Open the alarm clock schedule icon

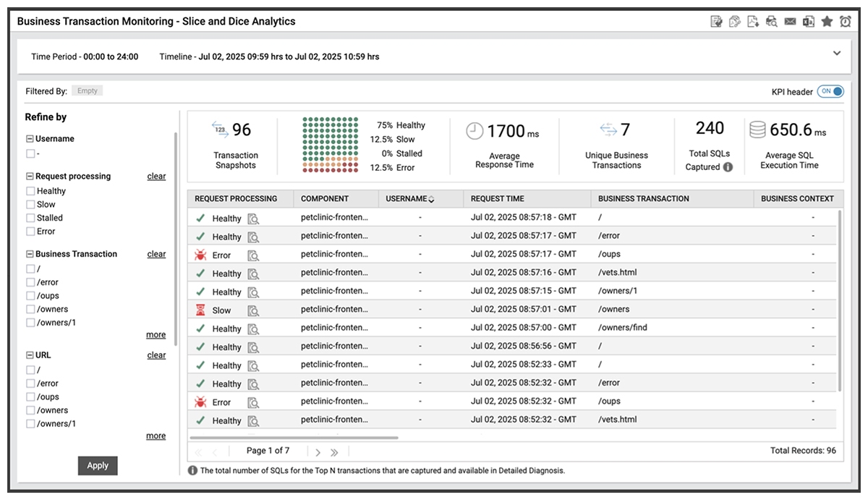[845, 22]
